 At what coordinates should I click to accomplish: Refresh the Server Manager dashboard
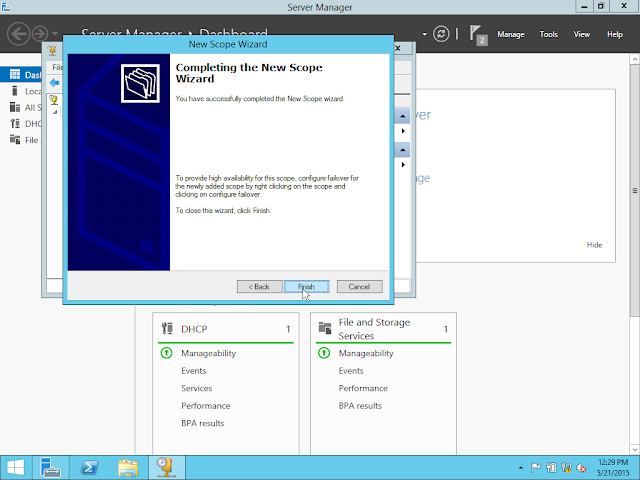pos(441,34)
